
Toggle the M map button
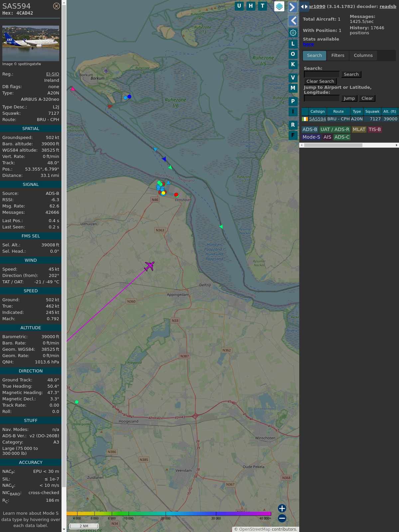click(x=293, y=88)
